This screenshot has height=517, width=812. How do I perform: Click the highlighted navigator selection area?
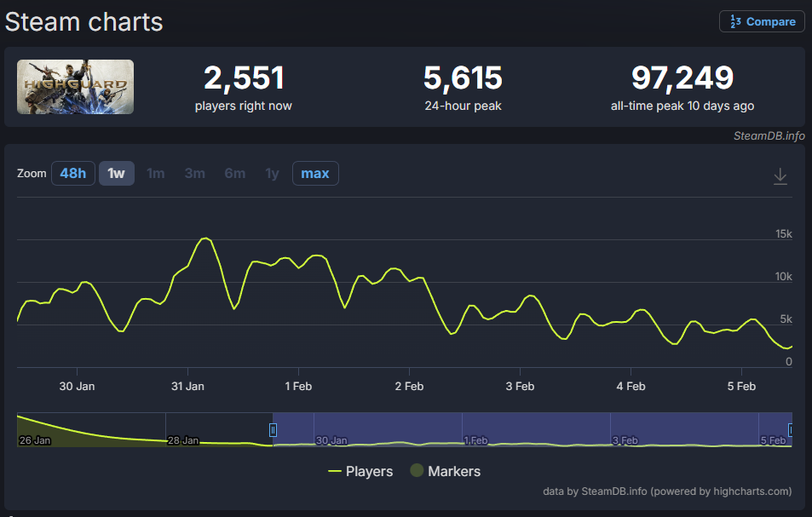532,429
